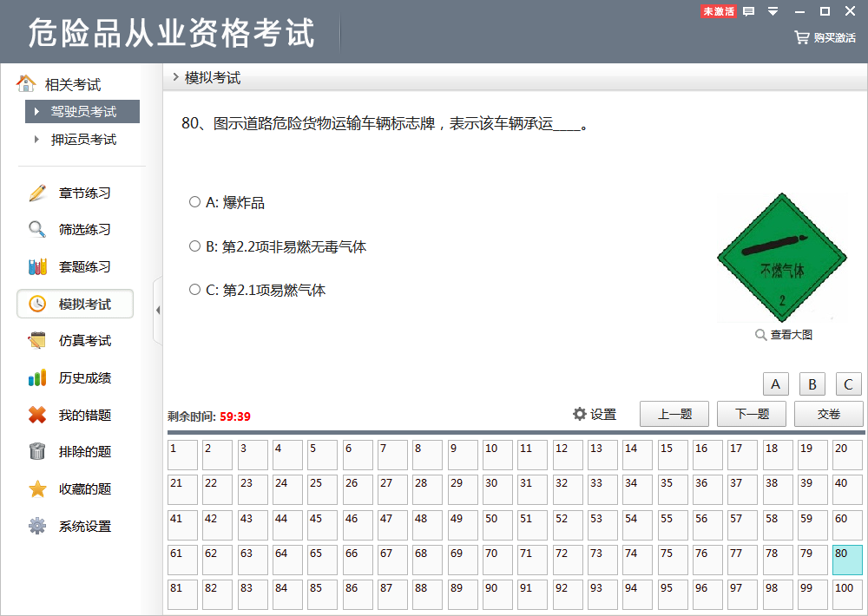The image size is (868, 616).
Task: Open 我的错题 wrong answers list
Action: point(74,415)
